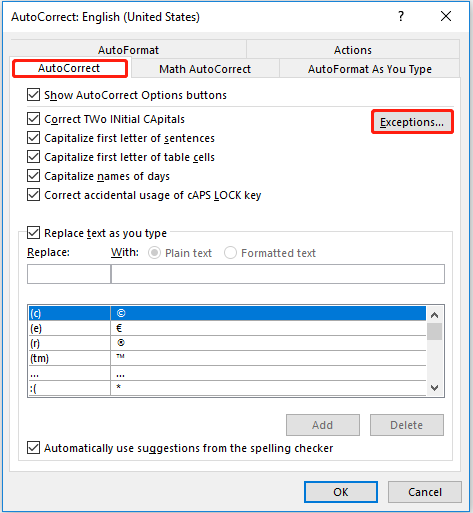Toggle Show AutoCorrect Options buttons checkbox

[x=33, y=95]
